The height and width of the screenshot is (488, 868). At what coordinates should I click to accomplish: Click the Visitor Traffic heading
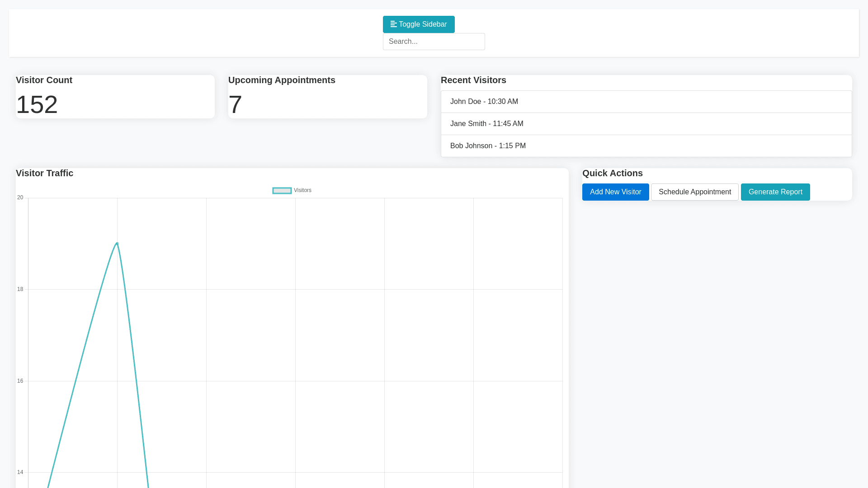[x=44, y=174]
